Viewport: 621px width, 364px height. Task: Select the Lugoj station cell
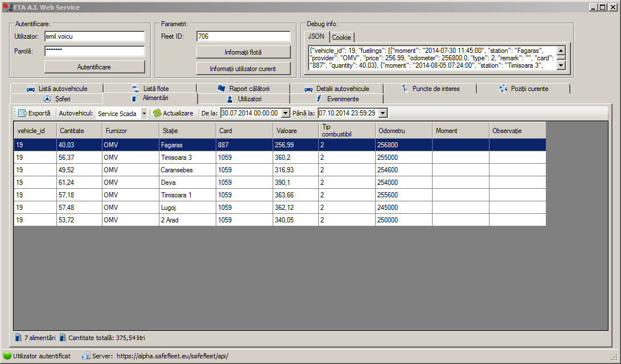click(x=187, y=208)
